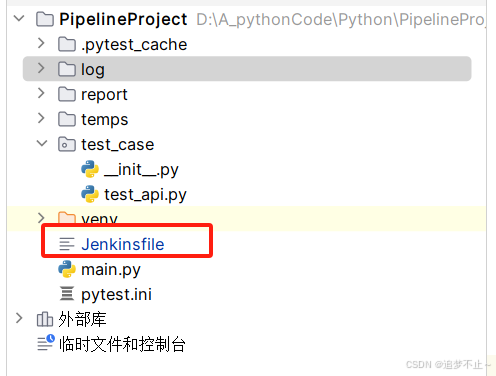The image size is (496, 376).
Task: Expand the .pytest_cache folder chevron
Action: click(x=41, y=43)
